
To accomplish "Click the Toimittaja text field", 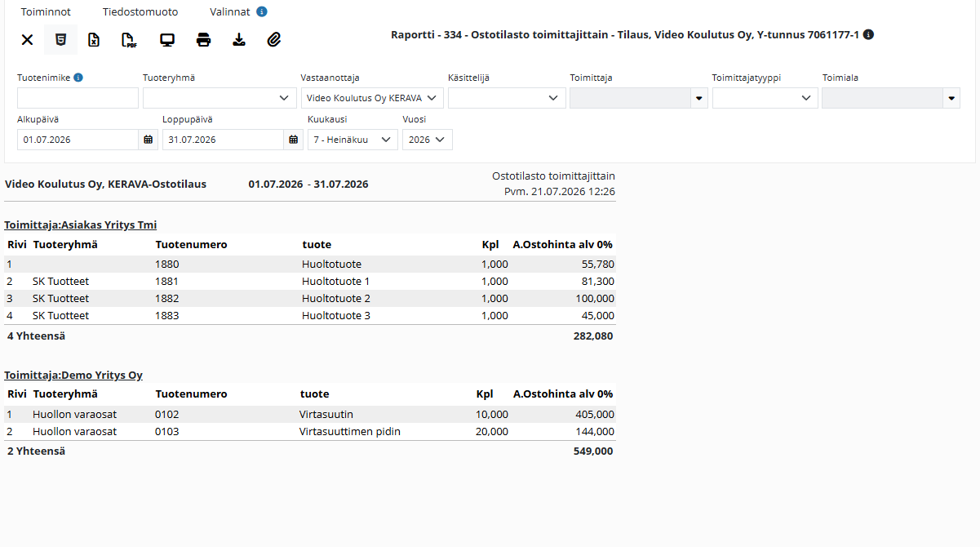I will [x=630, y=98].
